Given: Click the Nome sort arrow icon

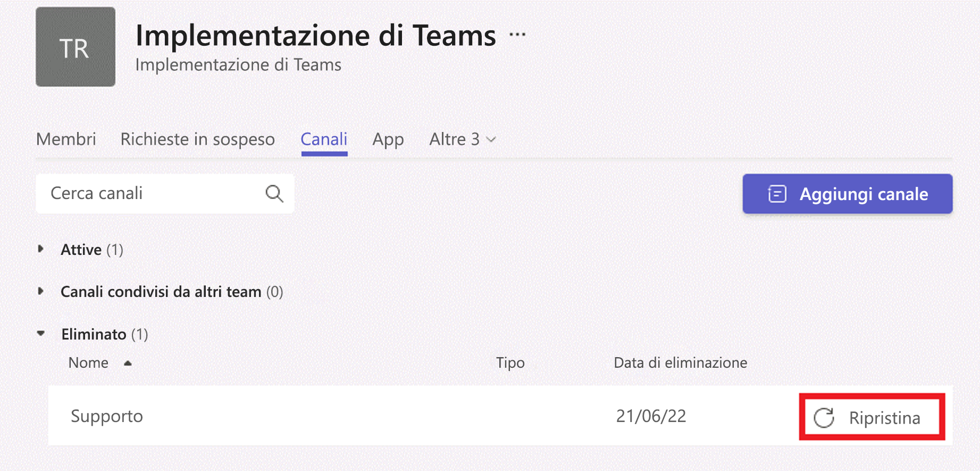Looking at the screenshot, I should (128, 363).
